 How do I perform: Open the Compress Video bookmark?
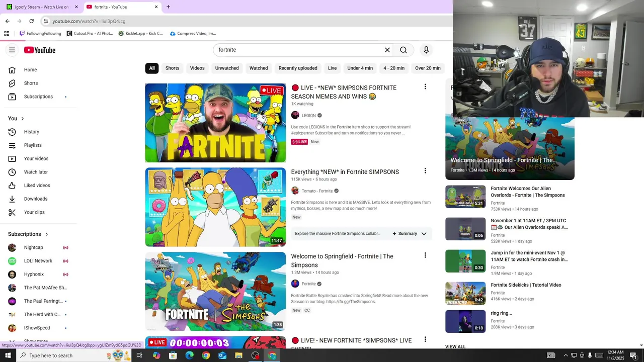pos(193,34)
